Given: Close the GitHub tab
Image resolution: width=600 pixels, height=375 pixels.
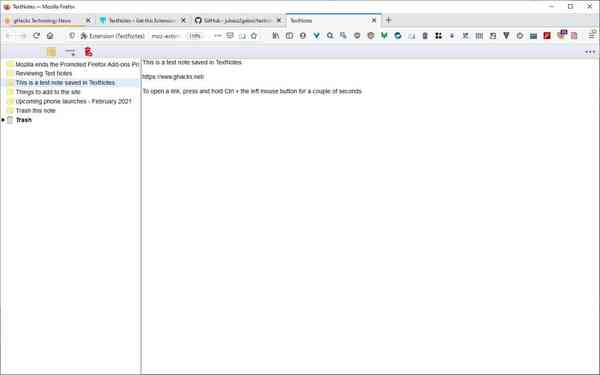Looking at the screenshot, I should click(x=279, y=20).
